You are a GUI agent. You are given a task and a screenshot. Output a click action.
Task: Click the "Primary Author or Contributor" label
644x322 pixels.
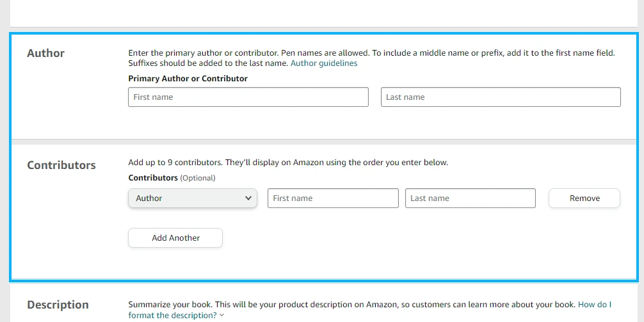pyautogui.click(x=188, y=79)
